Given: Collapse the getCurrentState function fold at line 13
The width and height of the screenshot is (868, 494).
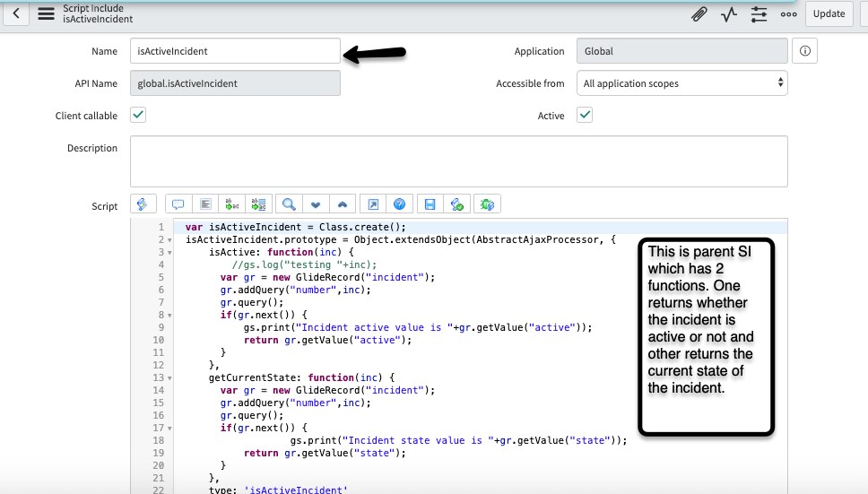Looking at the screenshot, I should 169,378.
